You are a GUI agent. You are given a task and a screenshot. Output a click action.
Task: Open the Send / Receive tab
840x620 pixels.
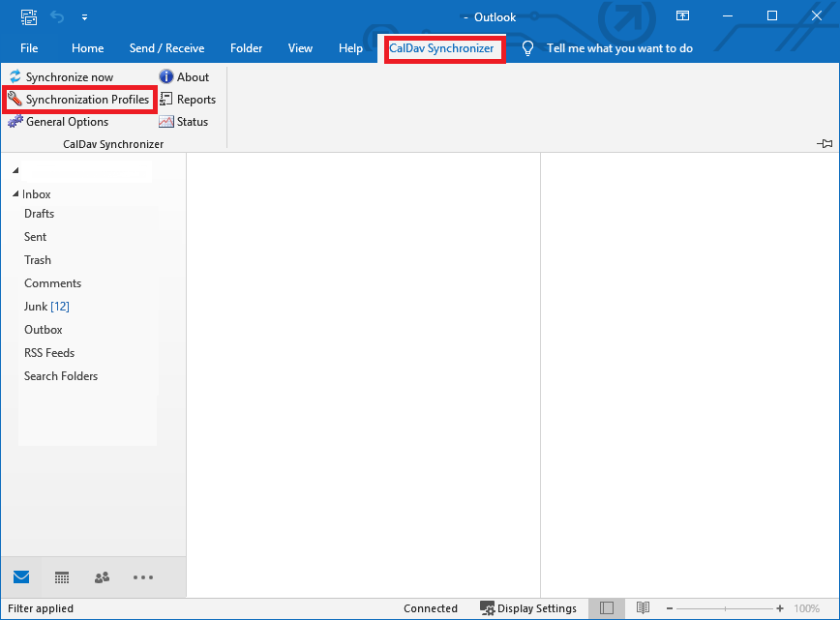point(166,48)
